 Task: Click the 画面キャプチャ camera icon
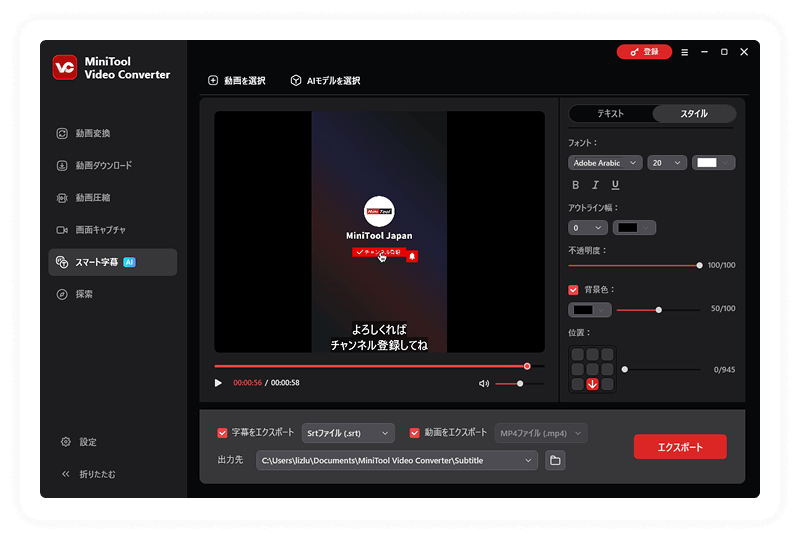point(62,230)
